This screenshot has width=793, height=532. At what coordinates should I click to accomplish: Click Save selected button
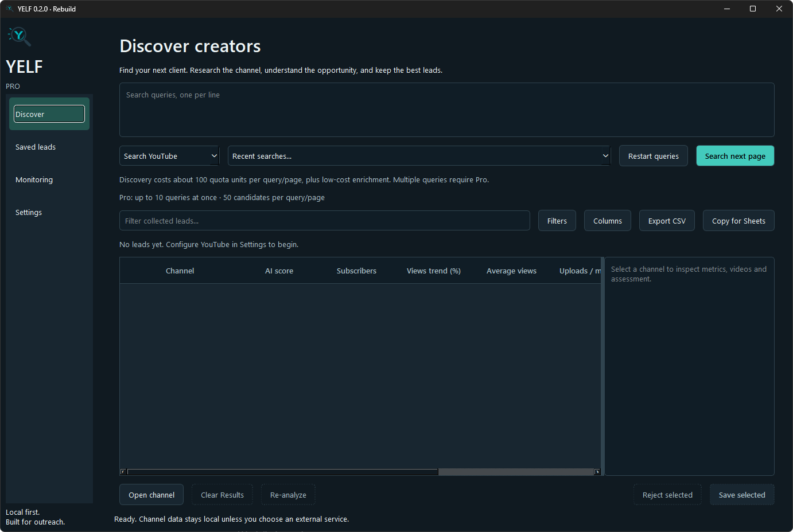tap(742, 495)
